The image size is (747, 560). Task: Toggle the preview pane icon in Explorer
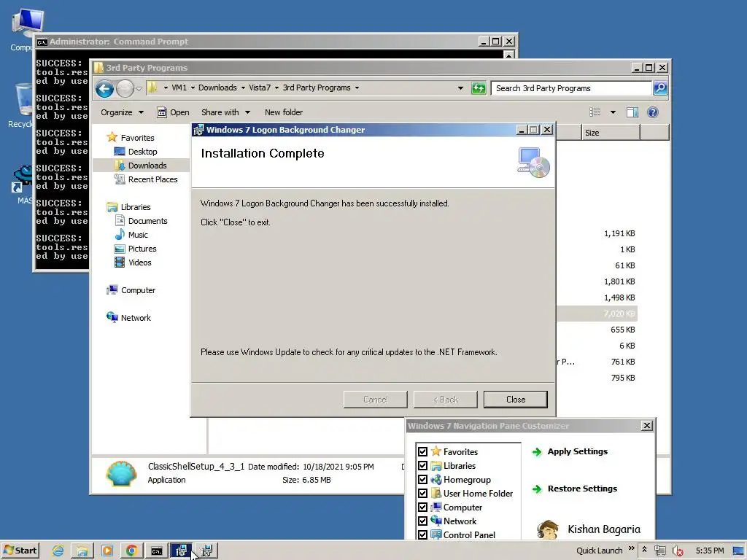[x=632, y=112]
